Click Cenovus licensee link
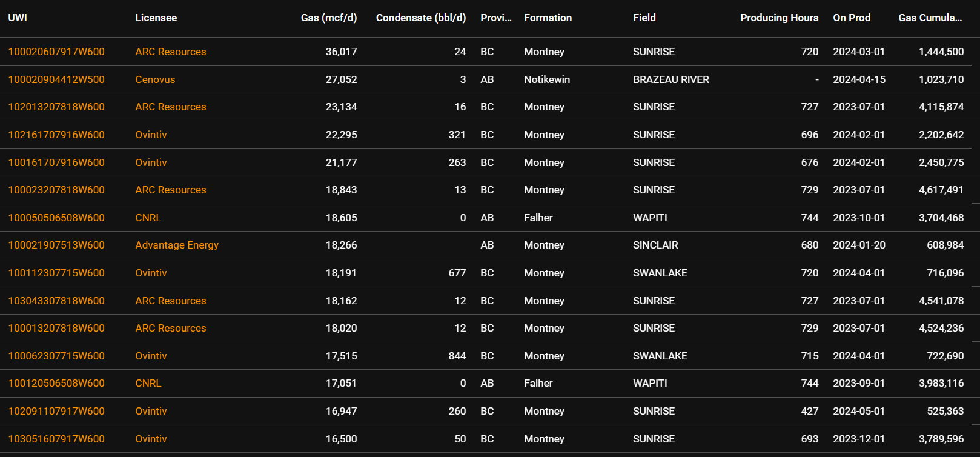The image size is (980, 457). click(155, 79)
